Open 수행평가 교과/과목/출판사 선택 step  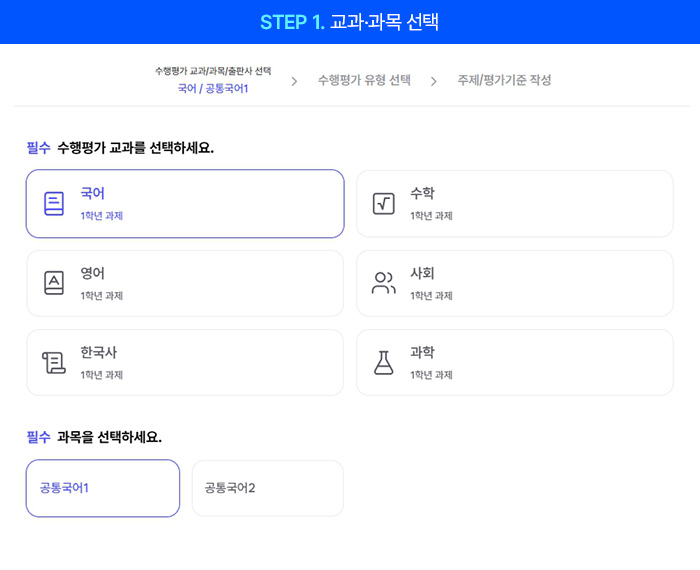point(213,71)
